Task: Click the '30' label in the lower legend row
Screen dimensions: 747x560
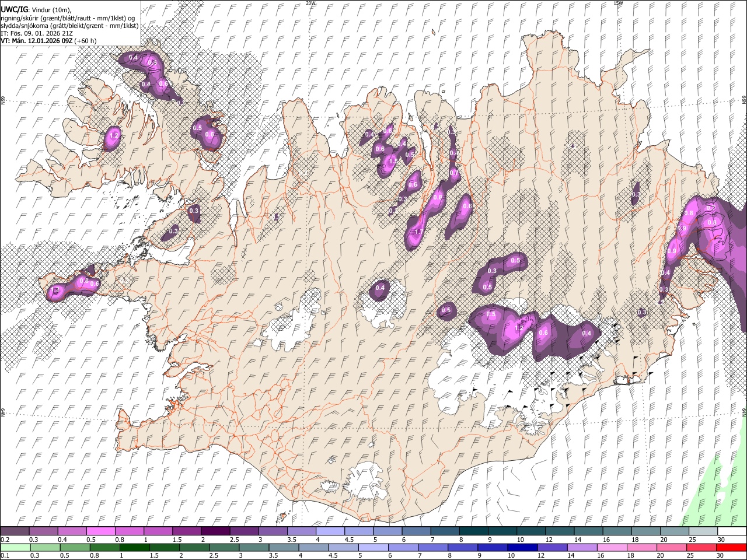Action: (720, 556)
